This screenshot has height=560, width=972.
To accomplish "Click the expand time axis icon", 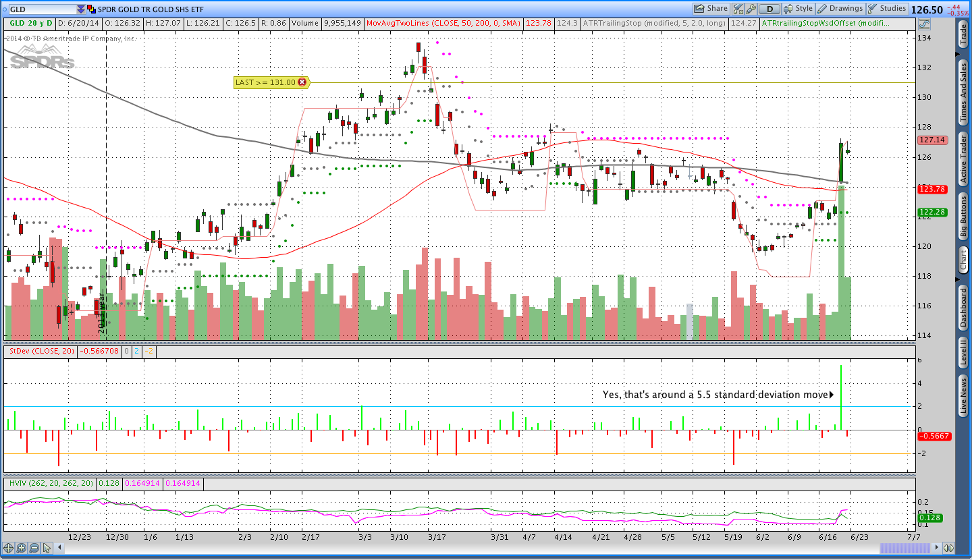I will (948, 548).
